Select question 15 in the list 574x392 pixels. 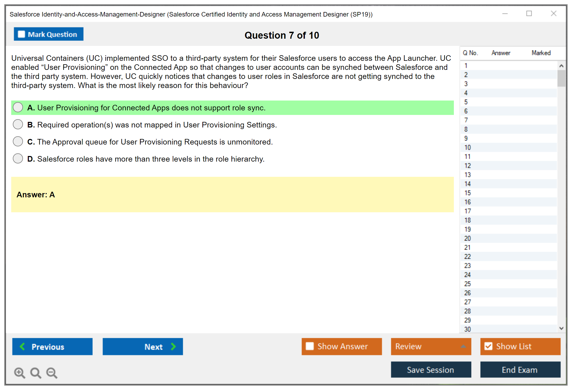point(467,193)
